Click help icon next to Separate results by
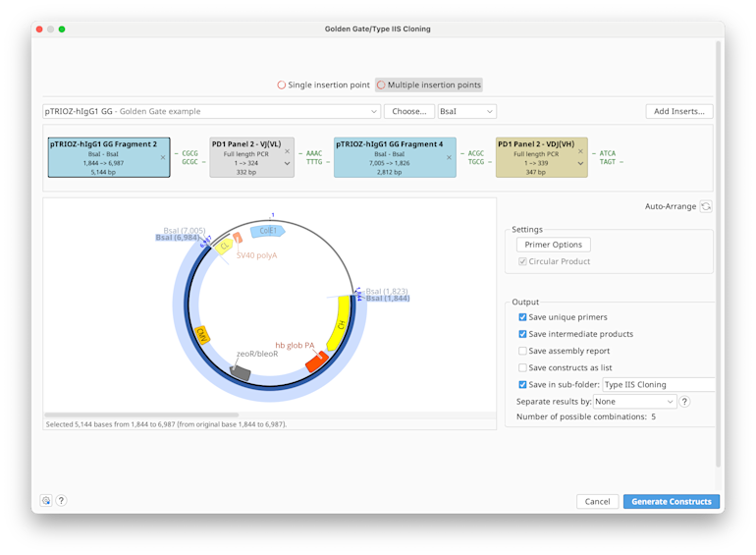 click(684, 402)
